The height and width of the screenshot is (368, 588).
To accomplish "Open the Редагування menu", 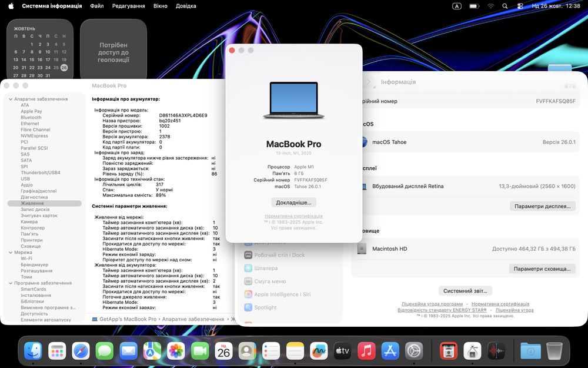I will 129,6.
